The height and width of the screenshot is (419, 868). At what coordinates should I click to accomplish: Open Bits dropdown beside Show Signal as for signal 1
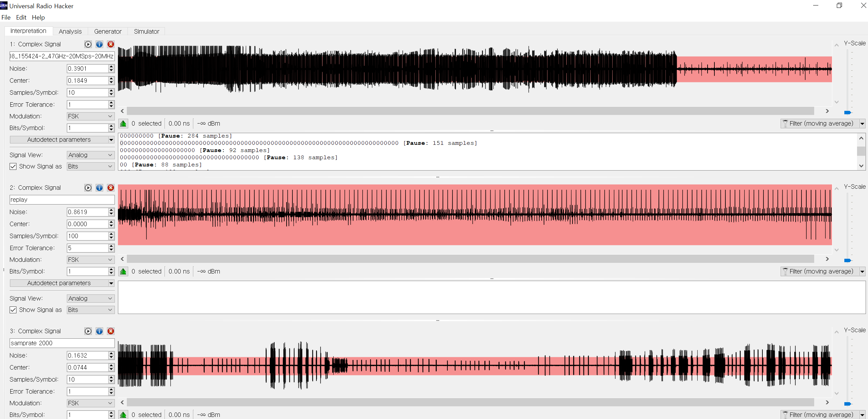point(90,166)
